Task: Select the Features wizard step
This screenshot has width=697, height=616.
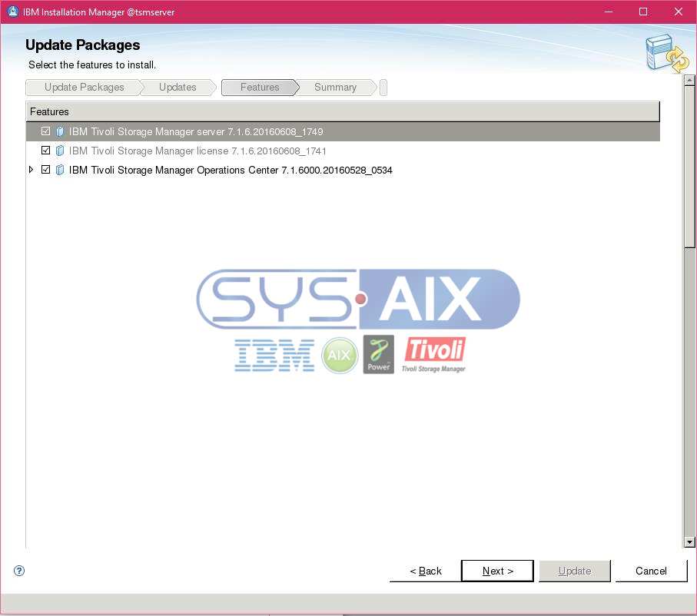Action: [x=260, y=87]
